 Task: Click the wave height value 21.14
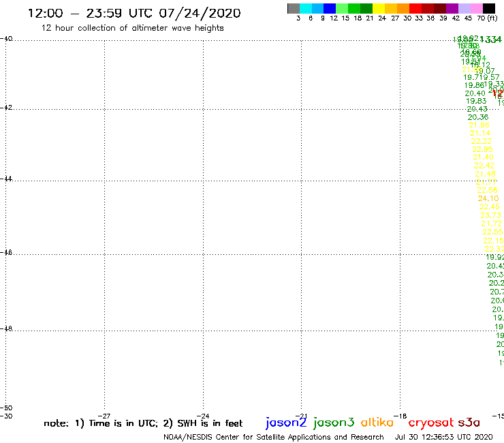point(480,133)
